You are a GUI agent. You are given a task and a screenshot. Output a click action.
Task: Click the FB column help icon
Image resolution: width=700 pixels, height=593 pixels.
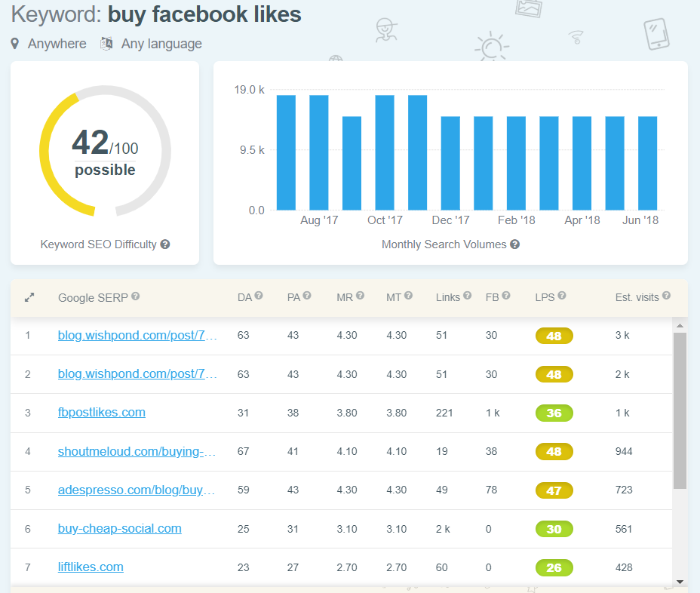506,296
